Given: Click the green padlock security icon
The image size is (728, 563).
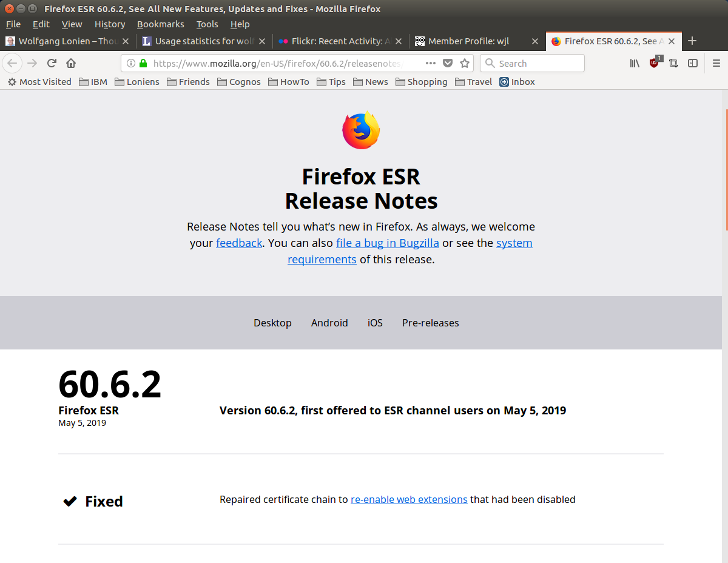Looking at the screenshot, I should [x=143, y=63].
